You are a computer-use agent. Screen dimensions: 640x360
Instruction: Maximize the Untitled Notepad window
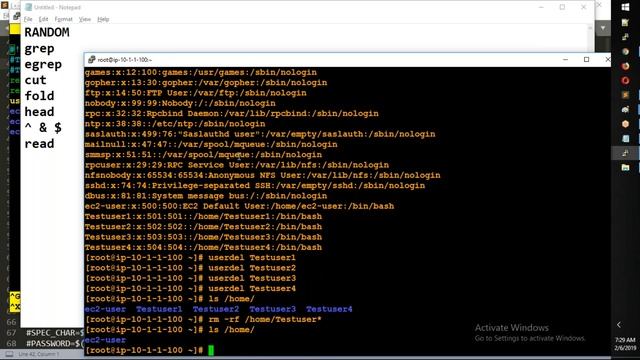coord(562,7)
